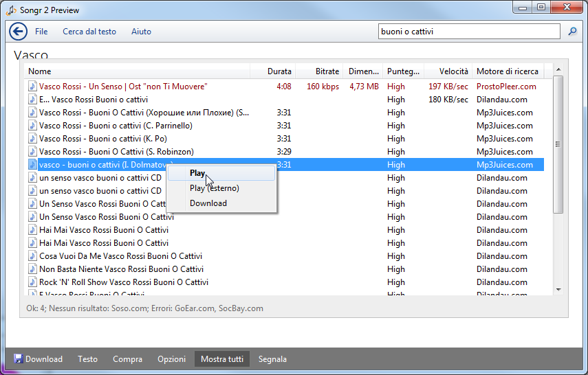Click music note icon of Un Senso Ost row
Image resolution: width=588 pixels, height=375 pixels.
(x=32, y=86)
